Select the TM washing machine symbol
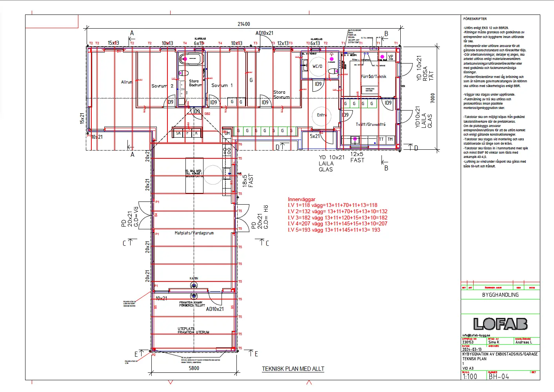 (x=390, y=140)
